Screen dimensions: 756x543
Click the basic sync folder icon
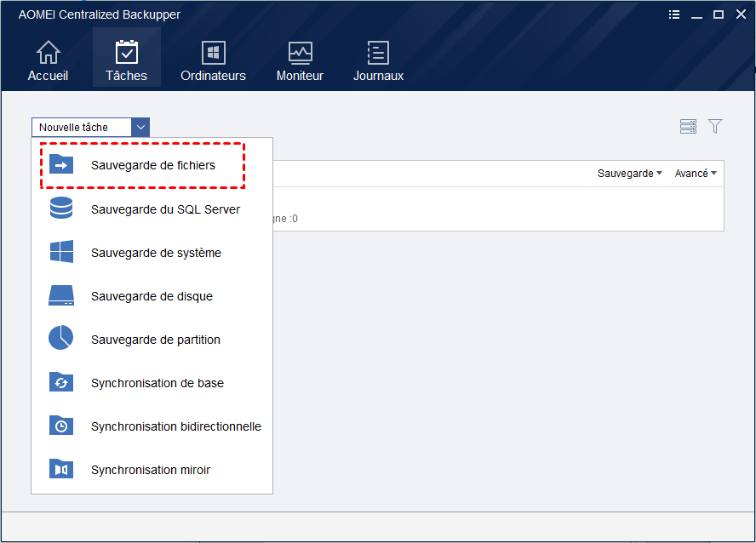coord(61,381)
